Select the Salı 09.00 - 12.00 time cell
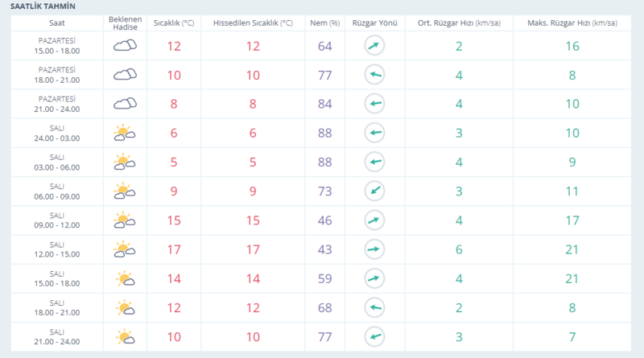This screenshot has height=358, width=644. click(x=57, y=220)
